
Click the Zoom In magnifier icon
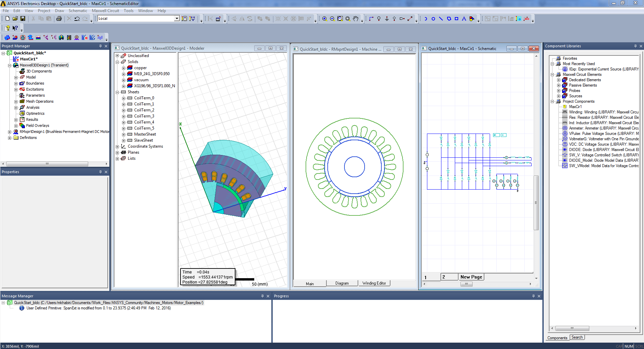click(x=325, y=19)
